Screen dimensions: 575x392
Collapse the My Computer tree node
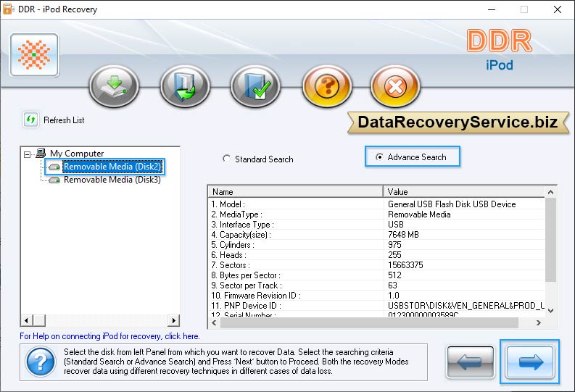coord(27,154)
